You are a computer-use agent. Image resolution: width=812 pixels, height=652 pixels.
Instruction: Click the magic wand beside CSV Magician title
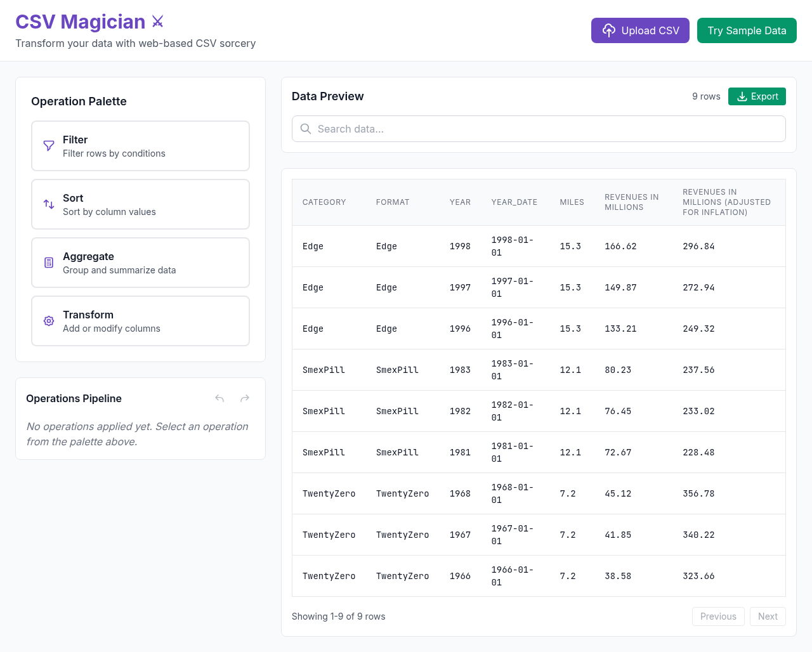click(157, 21)
